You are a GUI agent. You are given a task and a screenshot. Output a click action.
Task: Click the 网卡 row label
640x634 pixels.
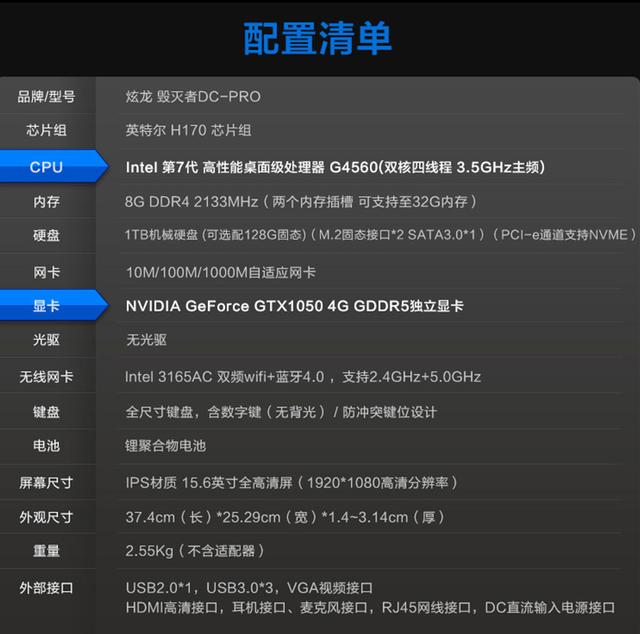click(x=46, y=272)
